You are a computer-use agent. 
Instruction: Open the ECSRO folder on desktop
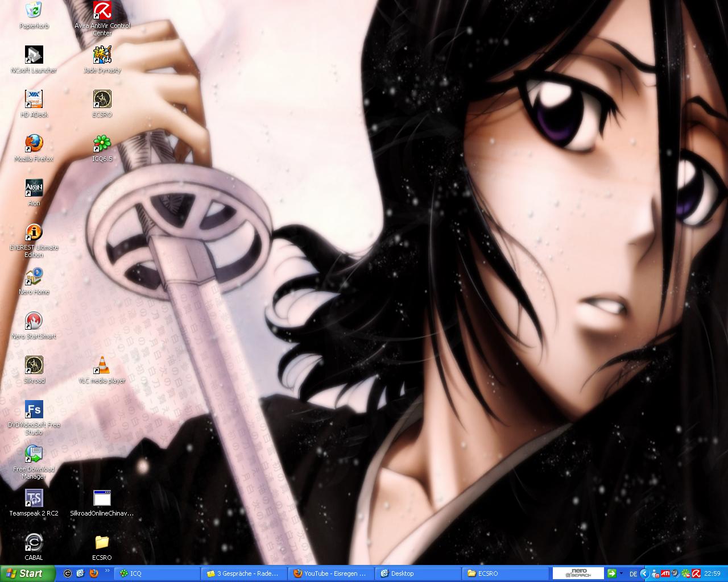click(102, 543)
